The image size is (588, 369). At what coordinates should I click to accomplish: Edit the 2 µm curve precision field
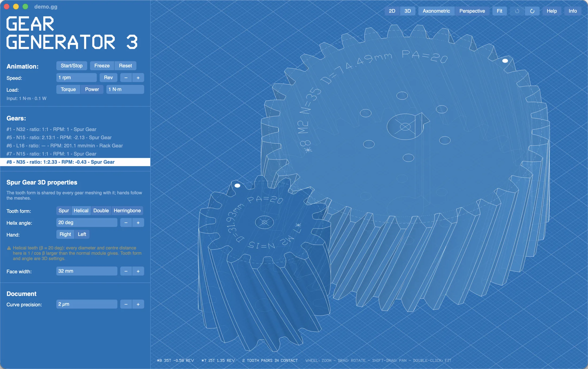point(87,304)
